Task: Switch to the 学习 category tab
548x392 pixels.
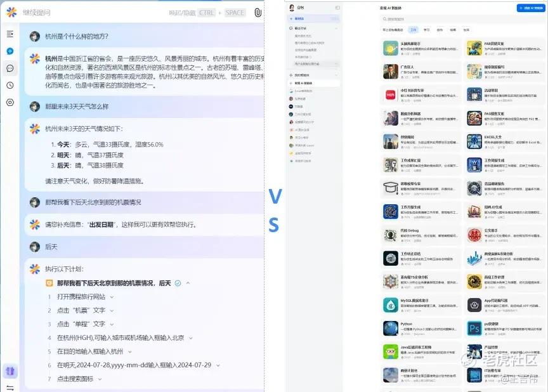Action: click(426, 30)
